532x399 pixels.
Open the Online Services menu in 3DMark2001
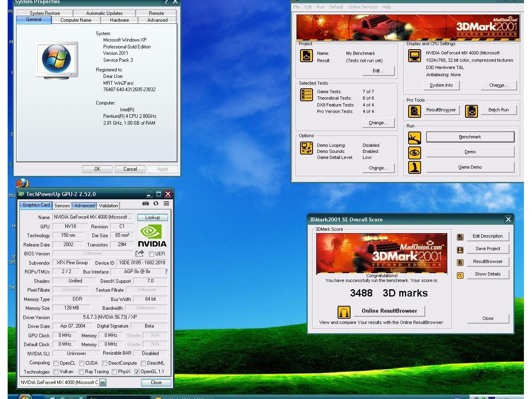point(363,7)
